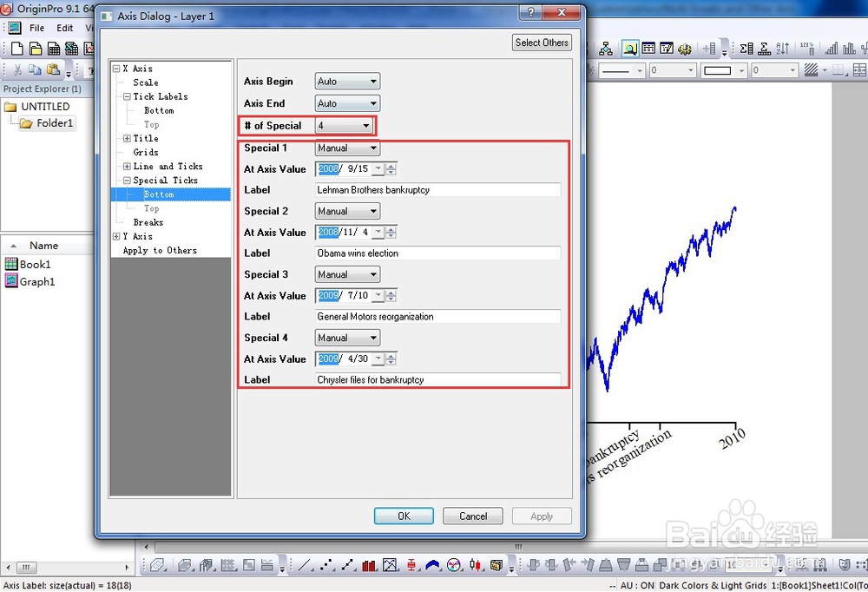The height and width of the screenshot is (592, 868).
Task: Click the Copy icon in toolbar
Action: [35, 69]
